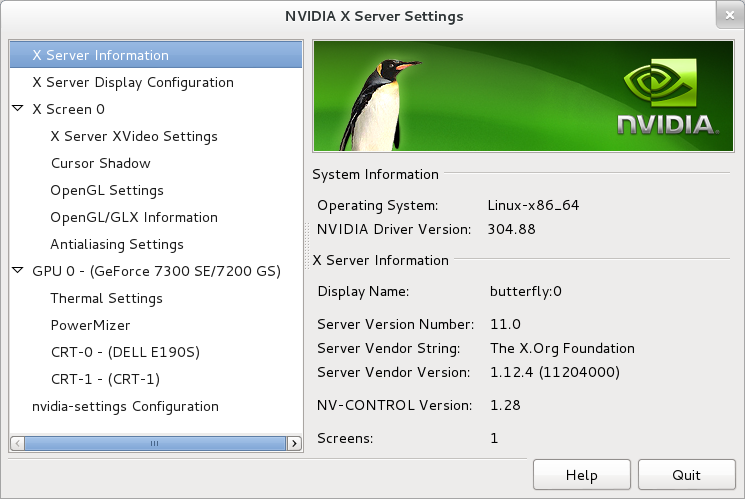The image size is (745, 499).
Task: Click the sidebar horizontal scrollbar thumb
Action: (155, 443)
